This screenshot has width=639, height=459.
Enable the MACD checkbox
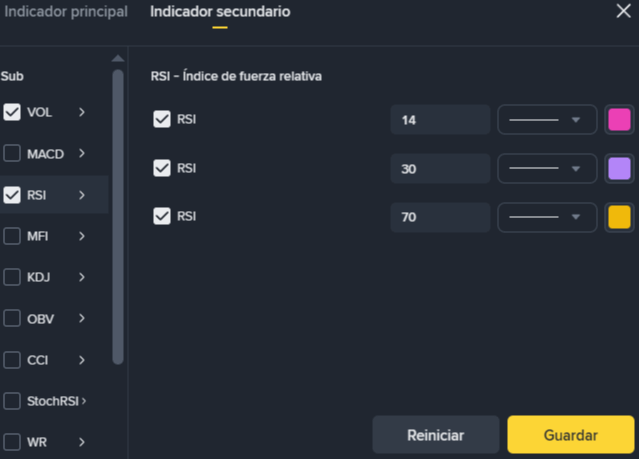tap(12, 154)
